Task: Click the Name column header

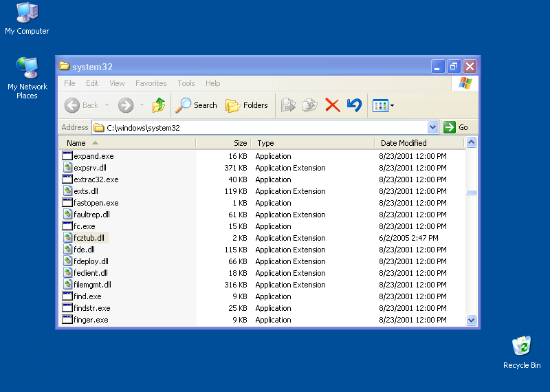Action: [x=76, y=143]
